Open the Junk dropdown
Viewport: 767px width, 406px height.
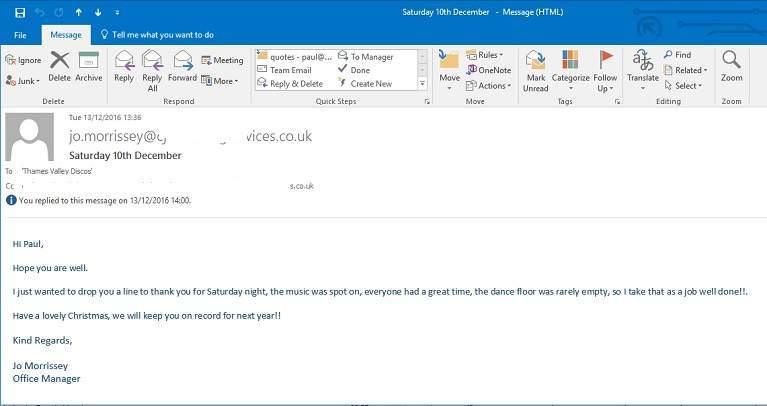click(x=23, y=81)
